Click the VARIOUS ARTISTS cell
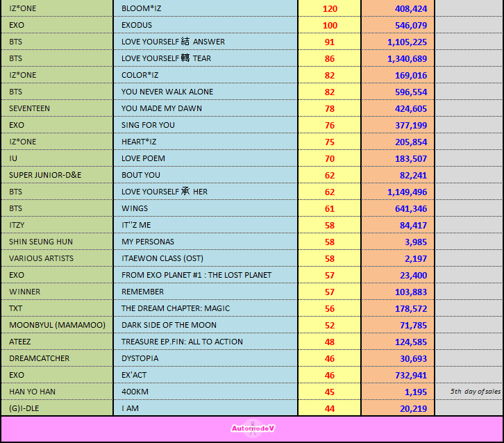Screen dimensions: 504x443 pyautogui.click(x=57, y=258)
